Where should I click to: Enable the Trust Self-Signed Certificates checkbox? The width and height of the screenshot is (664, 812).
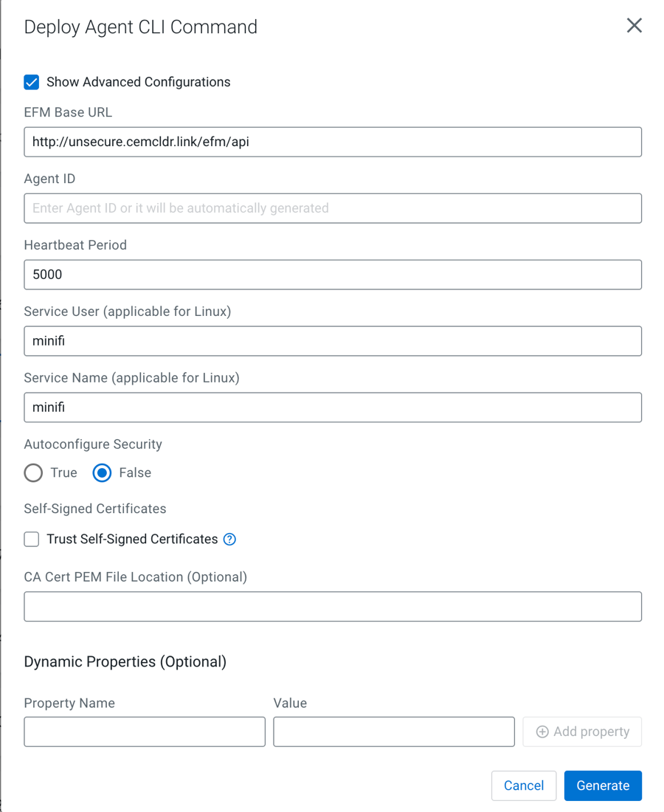(x=32, y=540)
